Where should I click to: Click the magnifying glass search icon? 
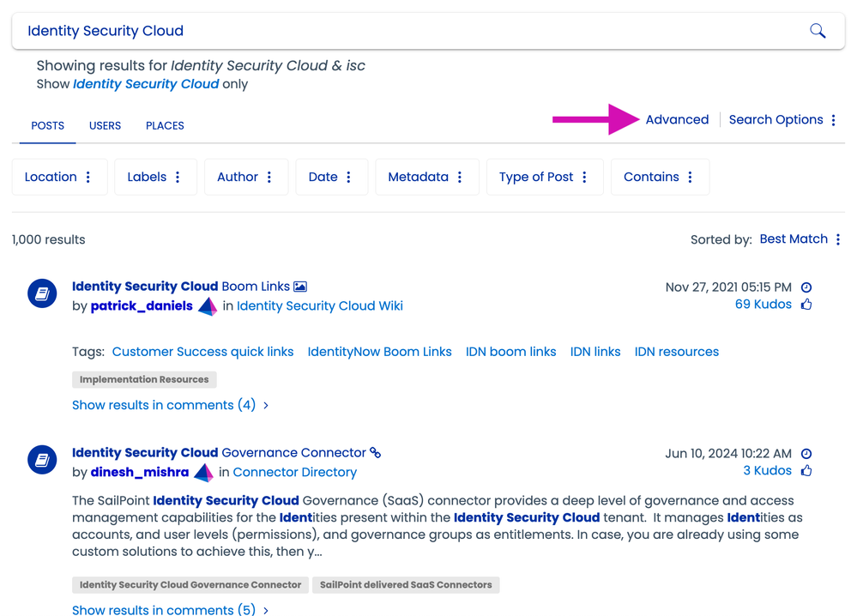pos(818,31)
